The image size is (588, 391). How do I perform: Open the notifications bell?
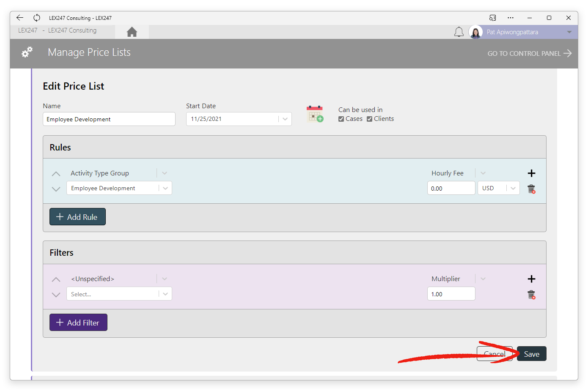tap(459, 32)
